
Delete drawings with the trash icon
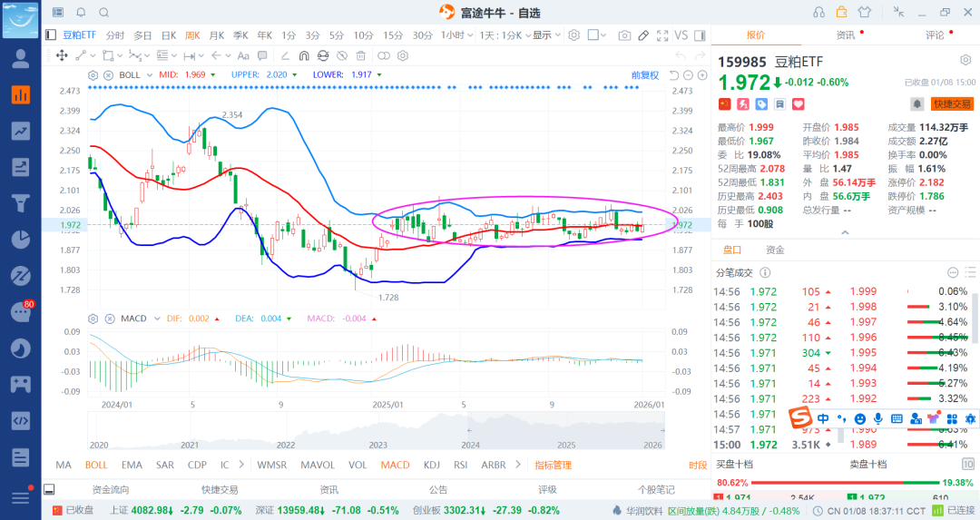pos(360,55)
